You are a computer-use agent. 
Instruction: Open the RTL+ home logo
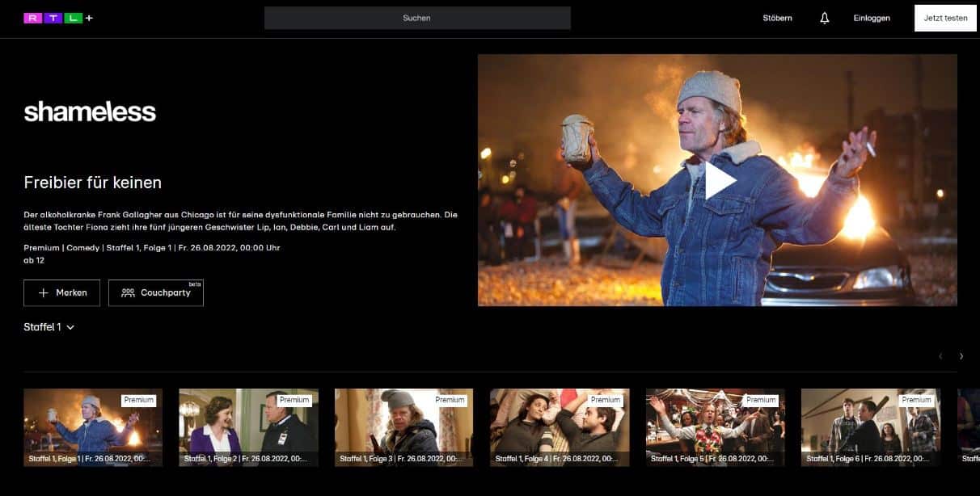pyautogui.click(x=58, y=18)
